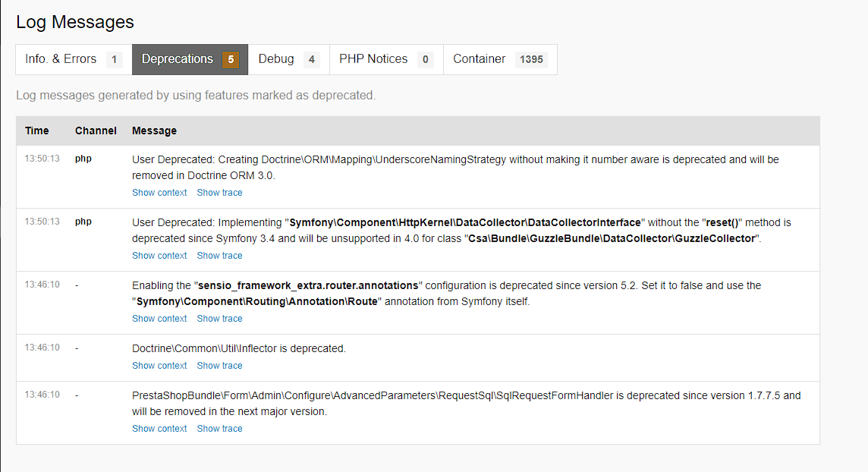Show context for UnderscoreNamingStrategy deprecation
The width and height of the screenshot is (868, 472).
[159, 193]
